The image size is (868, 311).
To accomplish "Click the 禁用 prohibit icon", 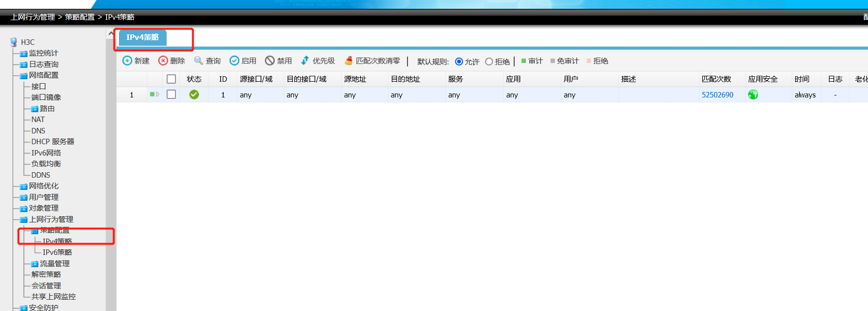I will click(270, 61).
